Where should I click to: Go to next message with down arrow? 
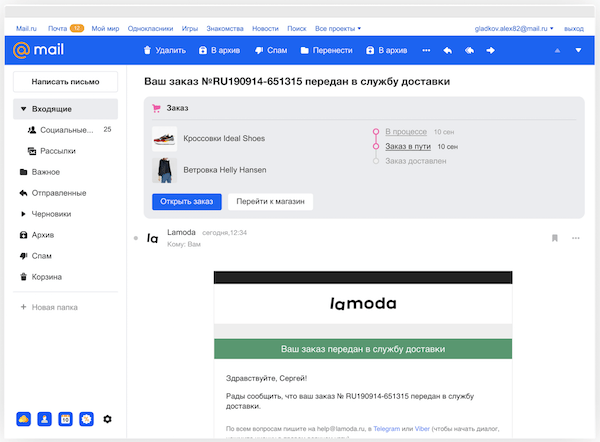[x=578, y=51]
